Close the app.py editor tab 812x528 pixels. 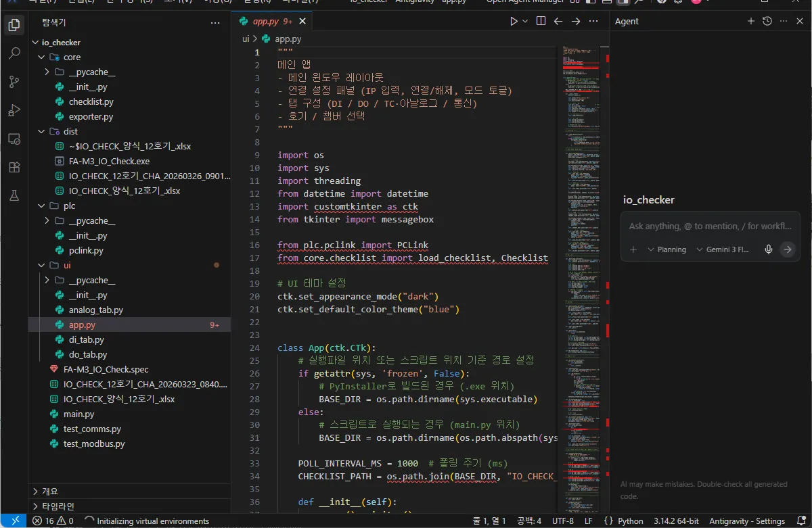302,22
